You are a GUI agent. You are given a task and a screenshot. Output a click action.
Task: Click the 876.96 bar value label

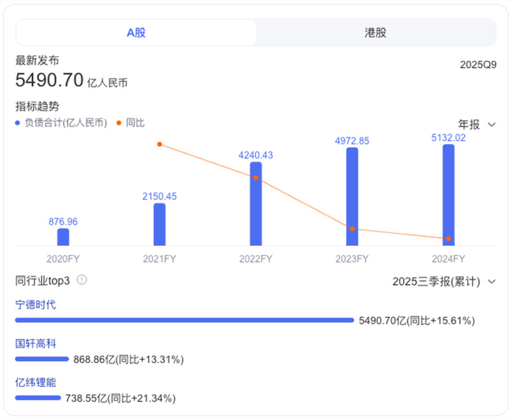(63, 222)
